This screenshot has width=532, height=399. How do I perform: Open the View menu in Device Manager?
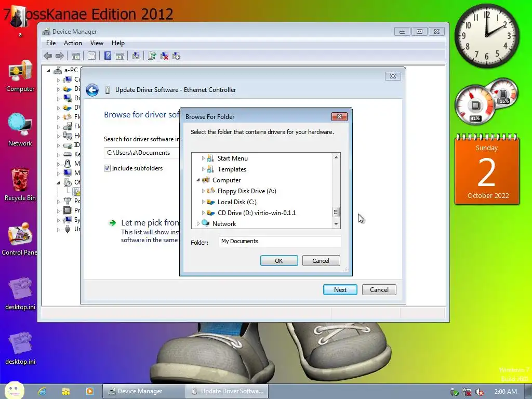click(x=97, y=43)
